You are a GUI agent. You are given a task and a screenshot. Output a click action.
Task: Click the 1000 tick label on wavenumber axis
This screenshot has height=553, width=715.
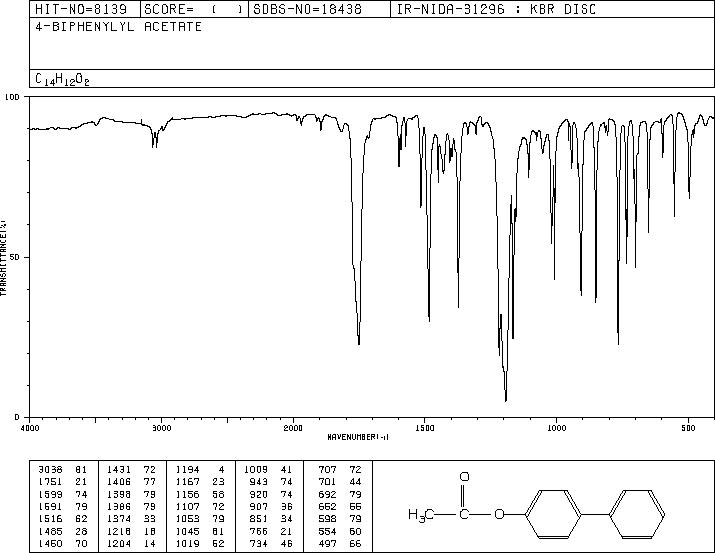click(557, 428)
